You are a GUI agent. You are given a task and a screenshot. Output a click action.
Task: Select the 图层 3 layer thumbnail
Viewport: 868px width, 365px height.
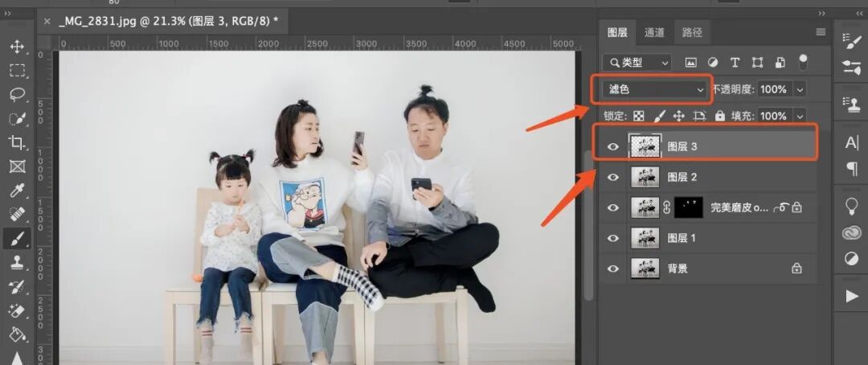tap(645, 147)
